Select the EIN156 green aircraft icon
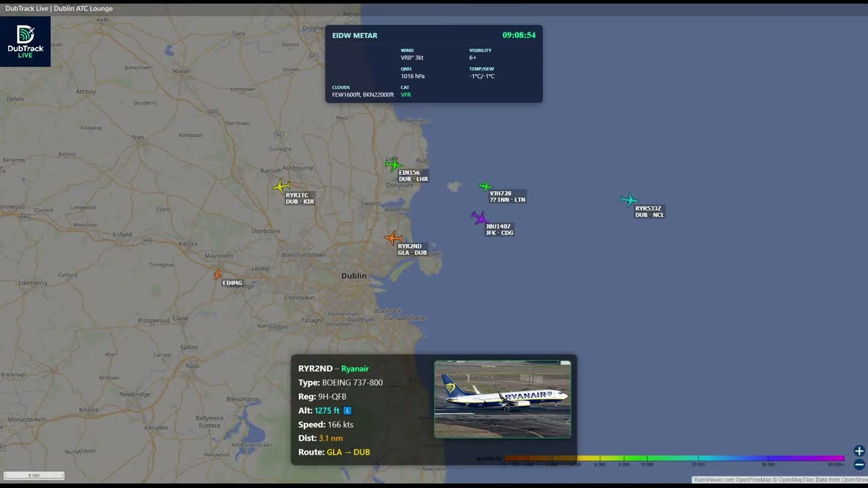The height and width of the screenshot is (488, 868). [393, 163]
